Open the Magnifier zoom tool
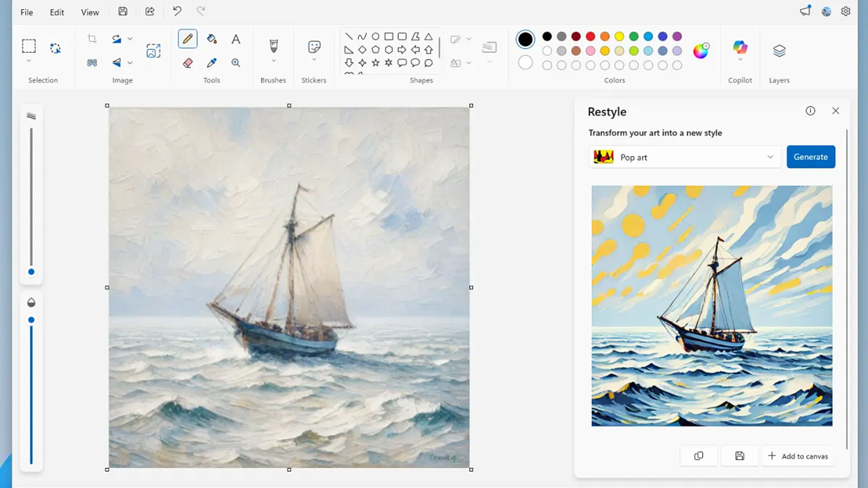Viewport: 868px width, 488px height. coord(236,63)
